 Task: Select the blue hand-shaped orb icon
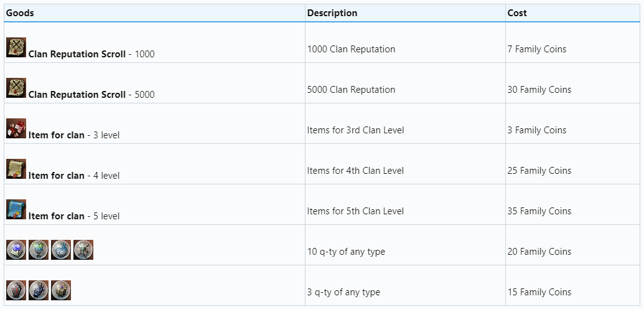[61, 250]
